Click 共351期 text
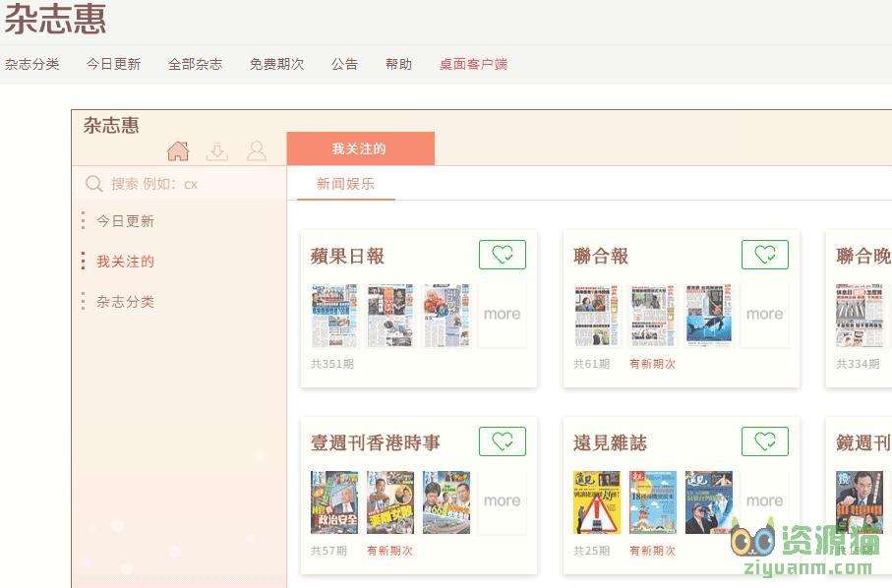 click(332, 364)
